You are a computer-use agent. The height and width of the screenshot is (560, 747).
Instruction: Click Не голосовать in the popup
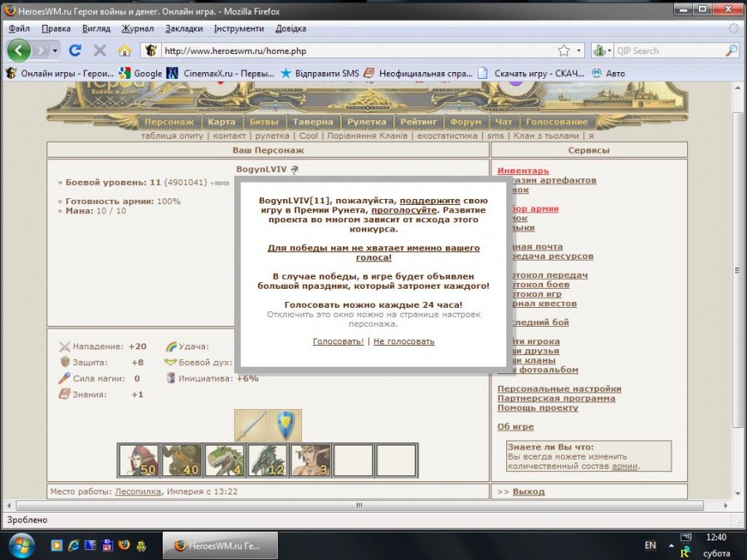coord(404,342)
